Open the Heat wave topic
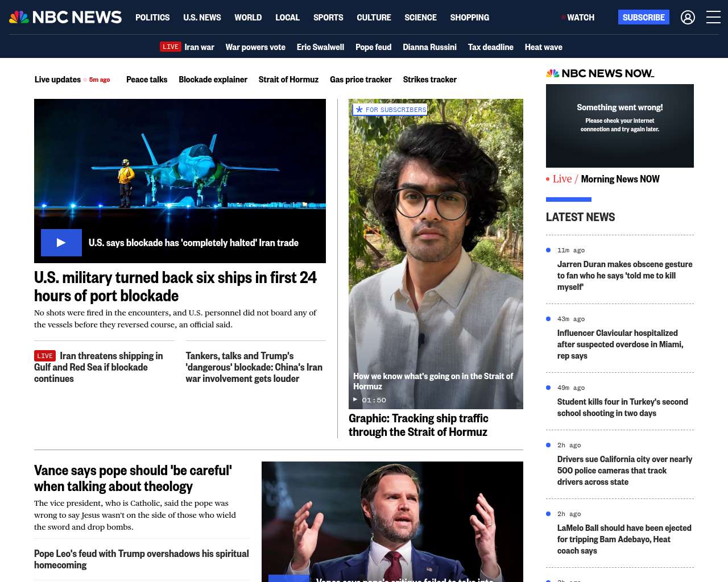 [543, 47]
